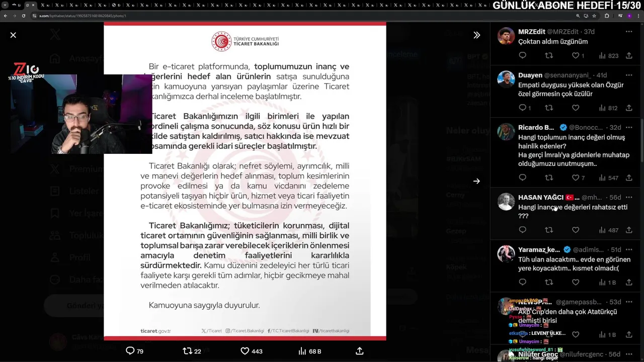Repost Yaramaz_ke's reply
The height and width of the screenshot is (362, 644).
[x=549, y=282]
